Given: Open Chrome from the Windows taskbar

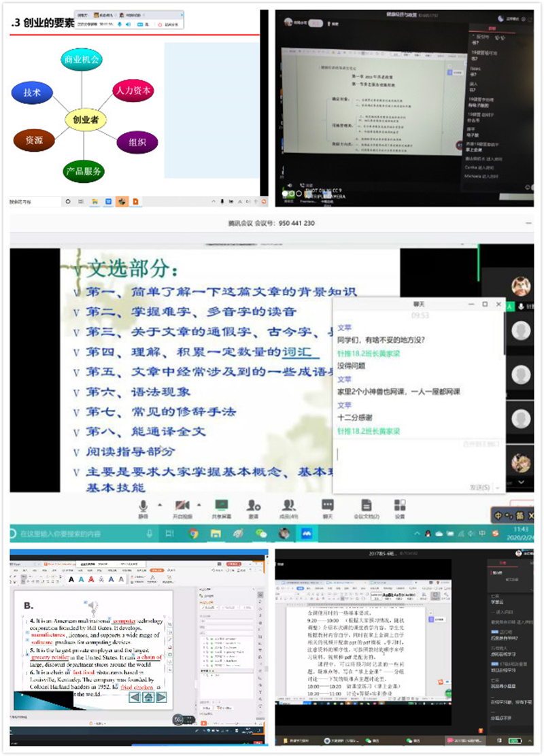Looking at the screenshot, I should [x=194, y=534].
